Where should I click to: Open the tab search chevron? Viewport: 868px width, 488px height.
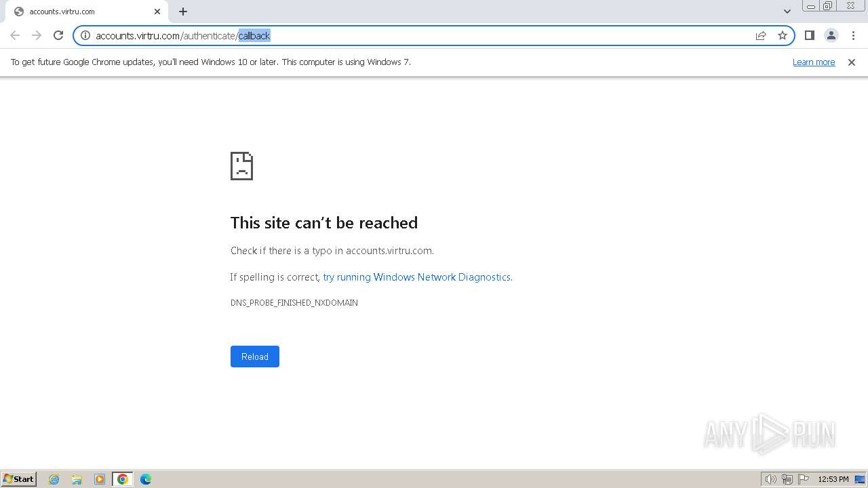point(787,12)
